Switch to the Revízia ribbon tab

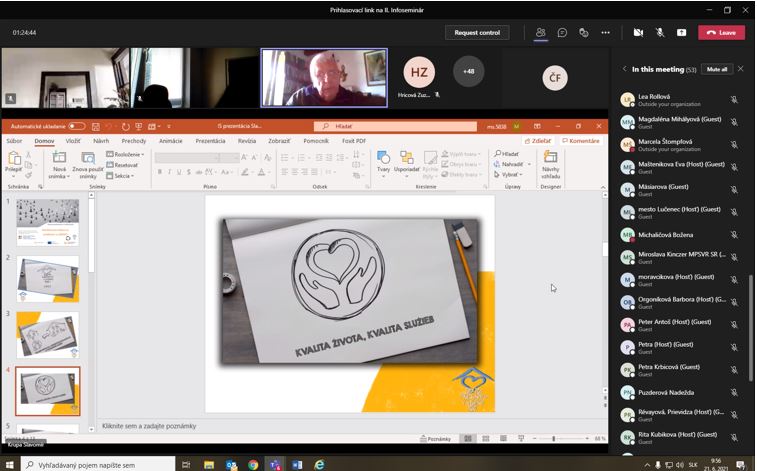247,141
